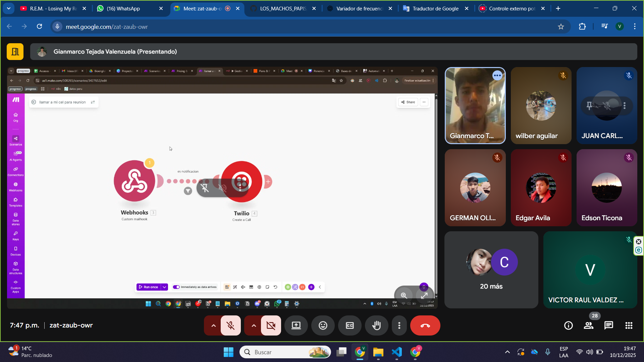Open emoji reactions button
This screenshot has width=644, height=362.
323,325
